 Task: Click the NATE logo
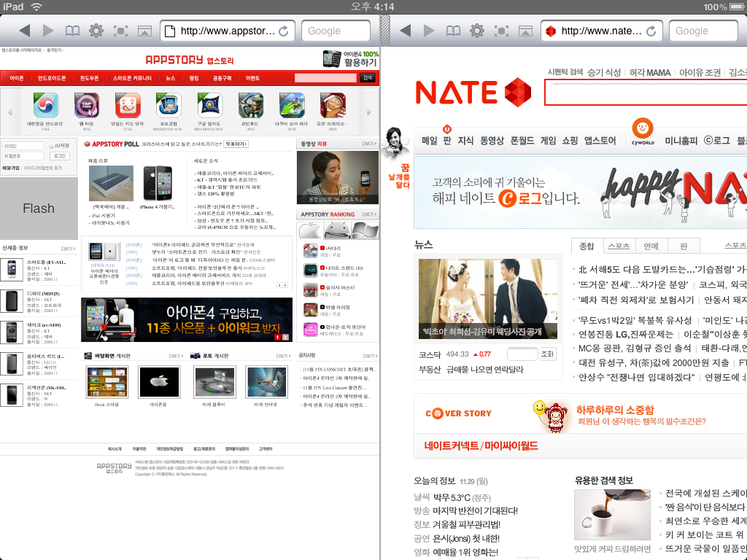click(x=473, y=93)
